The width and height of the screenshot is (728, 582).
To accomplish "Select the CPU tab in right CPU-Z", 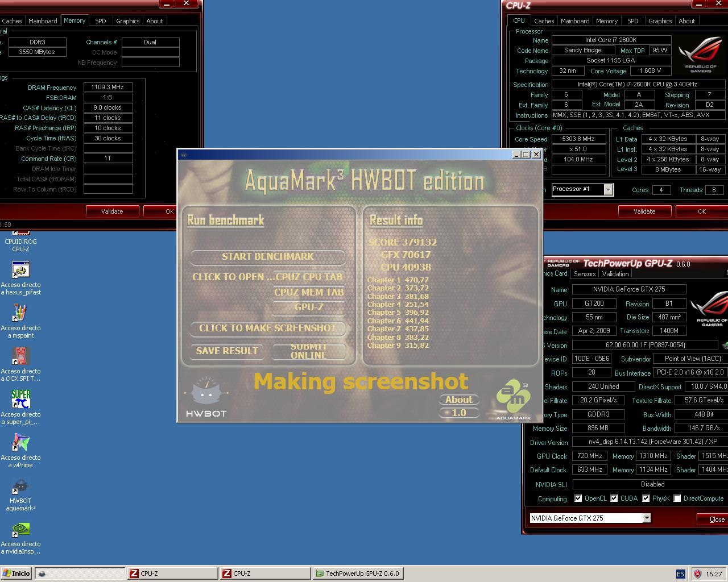I will 519,20.
